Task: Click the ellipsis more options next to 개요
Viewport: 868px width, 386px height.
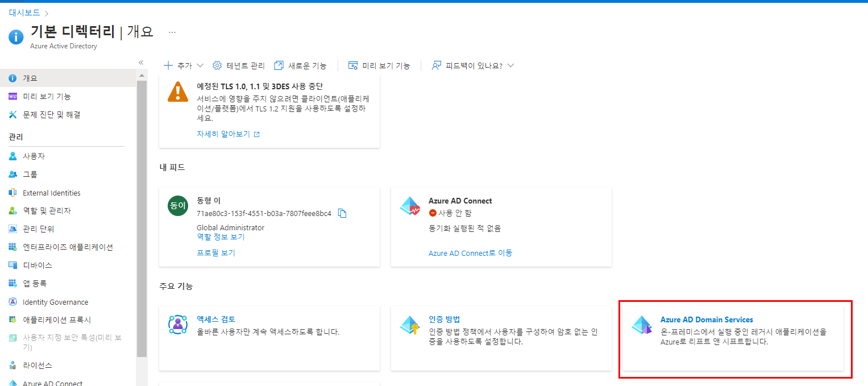Action: pos(172,32)
